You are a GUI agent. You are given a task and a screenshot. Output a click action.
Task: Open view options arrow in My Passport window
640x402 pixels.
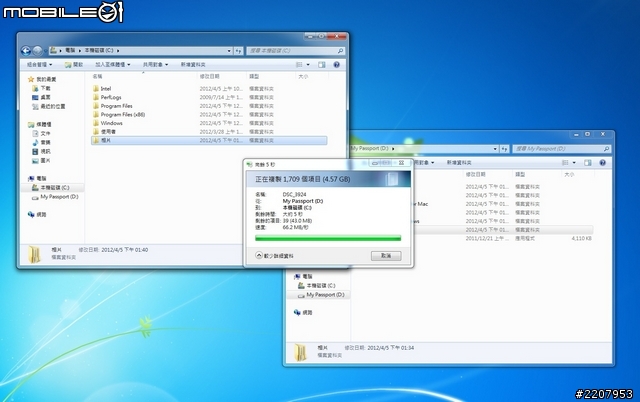pos(574,162)
